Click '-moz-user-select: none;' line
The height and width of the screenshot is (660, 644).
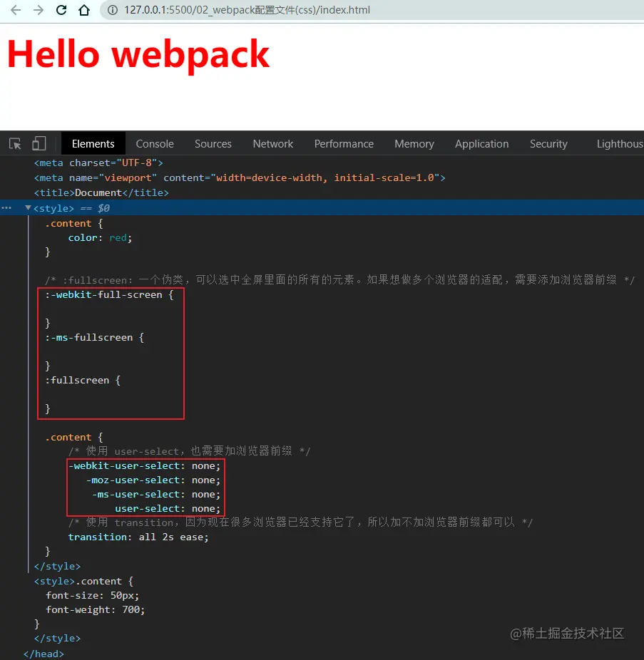(153, 480)
